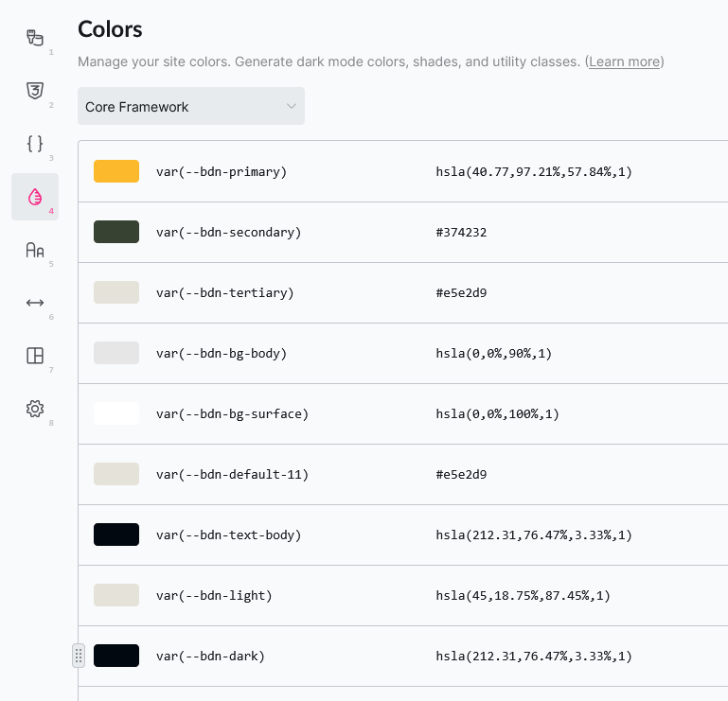Image resolution: width=728 pixels, height=701 pixels.
Task: Expand the Core Framework dropdown
Action: tap(190, 107)
